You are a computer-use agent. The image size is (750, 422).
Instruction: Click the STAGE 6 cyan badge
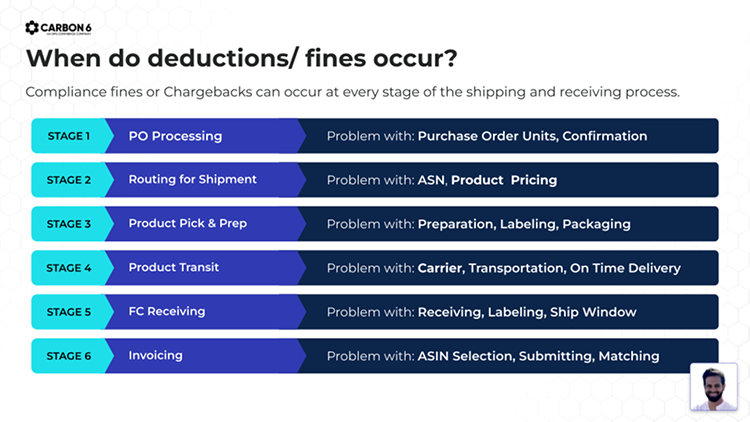coord(68,356)
